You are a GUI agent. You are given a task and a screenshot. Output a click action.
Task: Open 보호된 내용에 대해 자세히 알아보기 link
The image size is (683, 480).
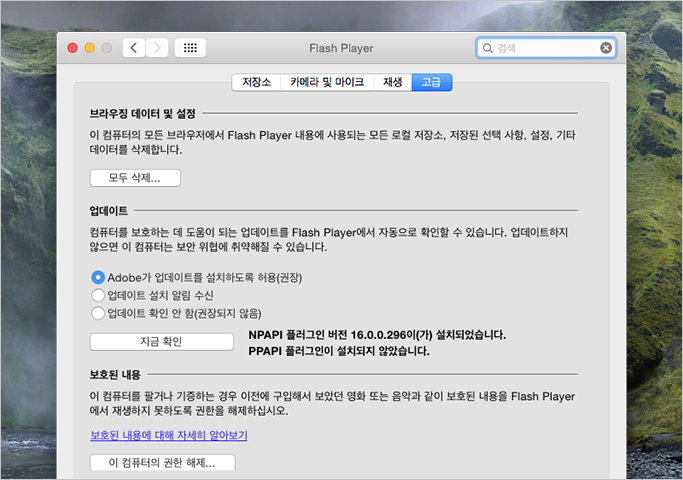(x=169, y=435)
